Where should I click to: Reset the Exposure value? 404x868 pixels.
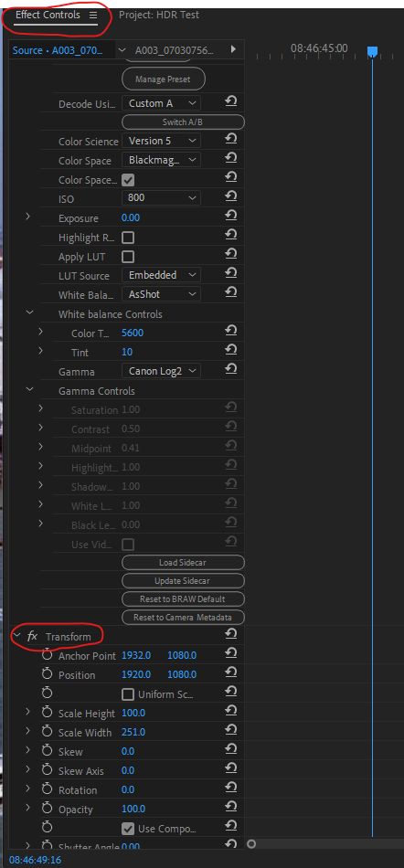pos(230,216)
